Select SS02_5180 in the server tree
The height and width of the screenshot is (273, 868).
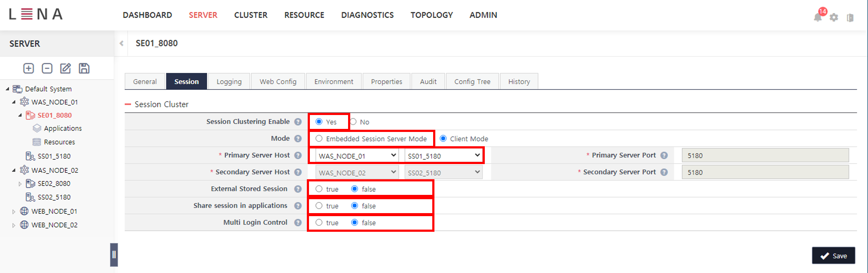(x=54, y=197)
